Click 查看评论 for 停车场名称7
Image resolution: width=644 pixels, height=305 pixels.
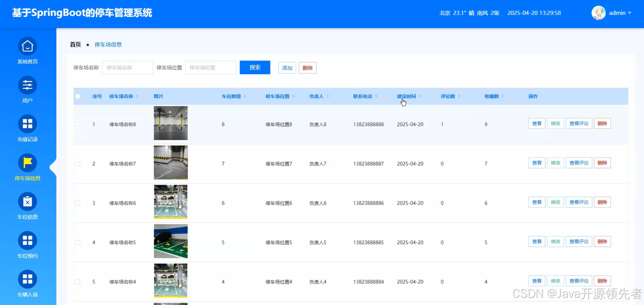[579, 163]
